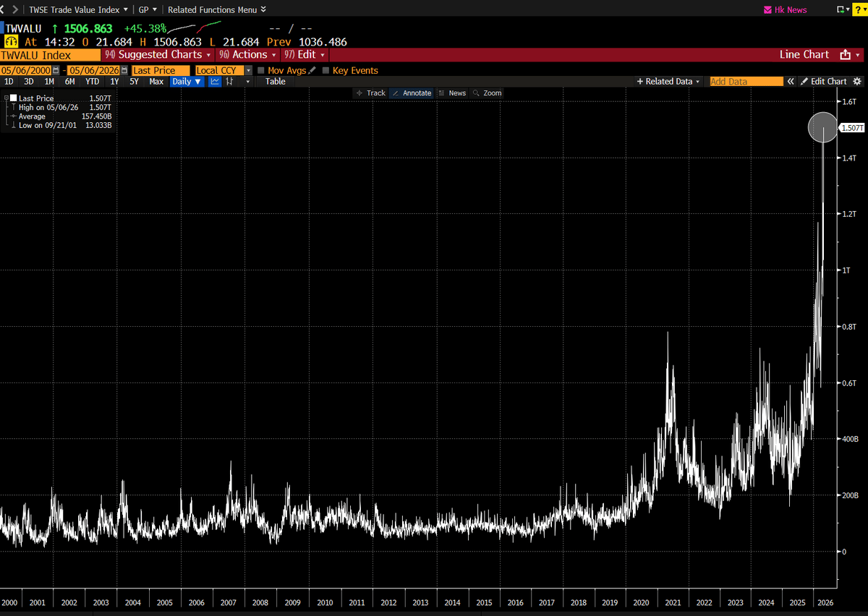Go forward with the right arrow
Image resolution: width=868 pixels, height=616 pixels.
click(15, 9)
